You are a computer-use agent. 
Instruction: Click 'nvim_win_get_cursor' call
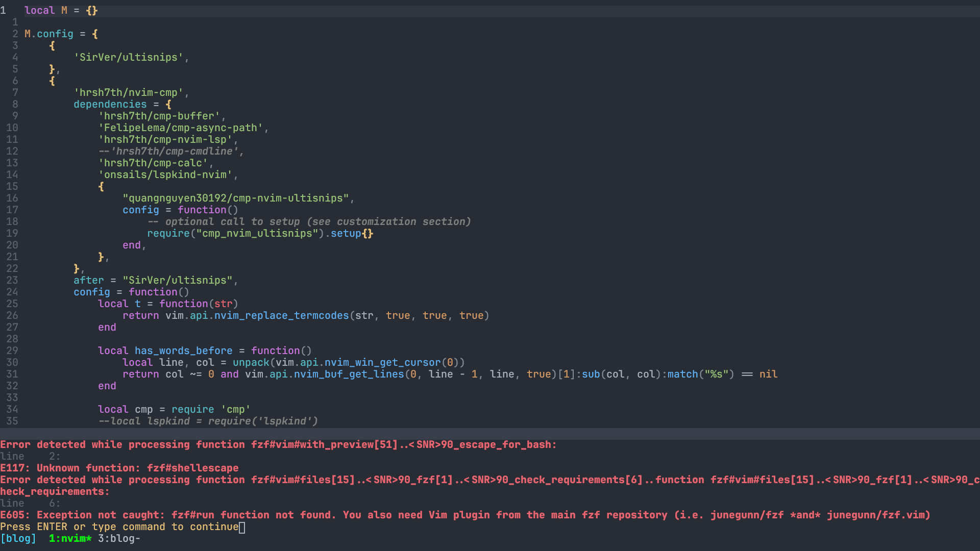(383, 362)
